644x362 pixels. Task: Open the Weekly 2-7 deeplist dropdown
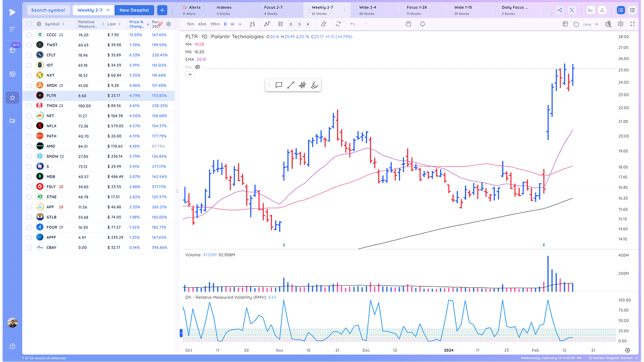point(93,10)
